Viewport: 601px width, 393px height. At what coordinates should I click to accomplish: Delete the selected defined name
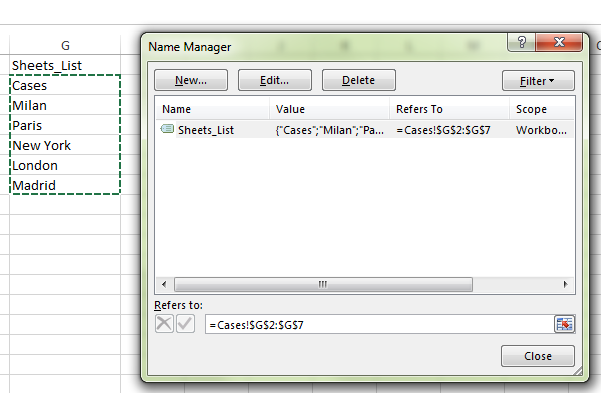[358, 80]
